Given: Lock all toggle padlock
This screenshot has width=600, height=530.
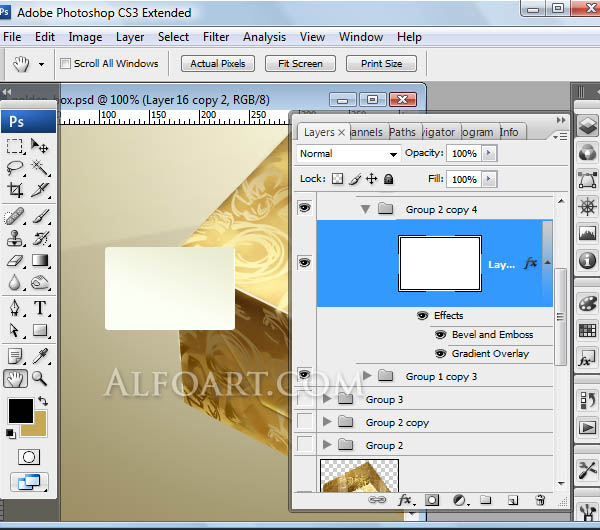Looking at the screenshot, I should (388, 179).
